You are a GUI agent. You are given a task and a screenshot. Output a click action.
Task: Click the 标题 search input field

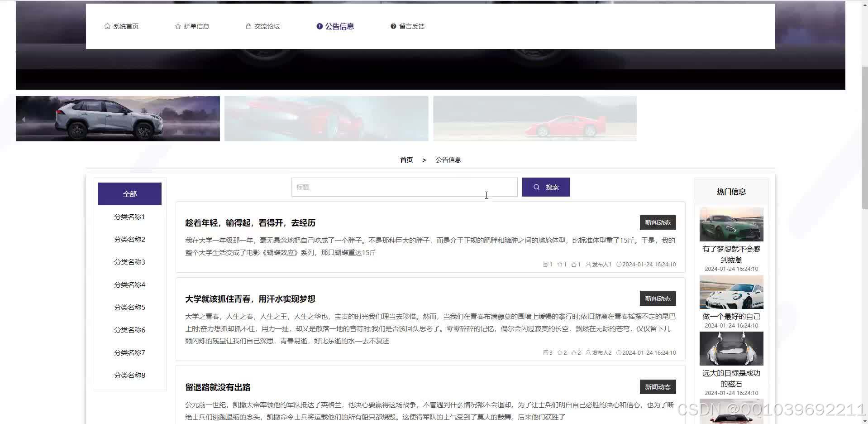coord(404,187)
